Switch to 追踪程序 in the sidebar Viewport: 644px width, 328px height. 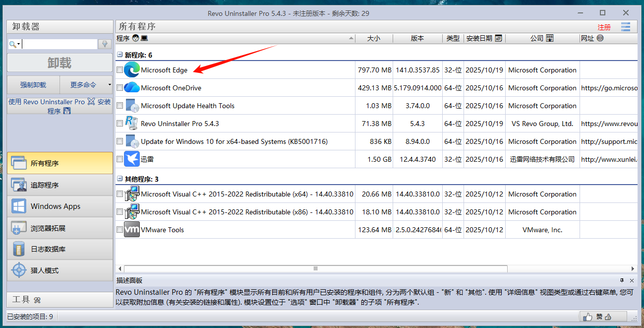59,185
